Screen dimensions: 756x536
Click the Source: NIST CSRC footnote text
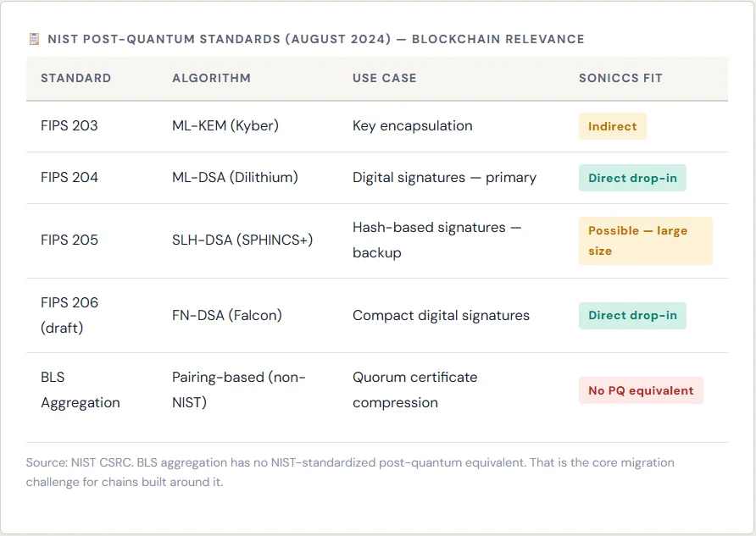[350, 472]
